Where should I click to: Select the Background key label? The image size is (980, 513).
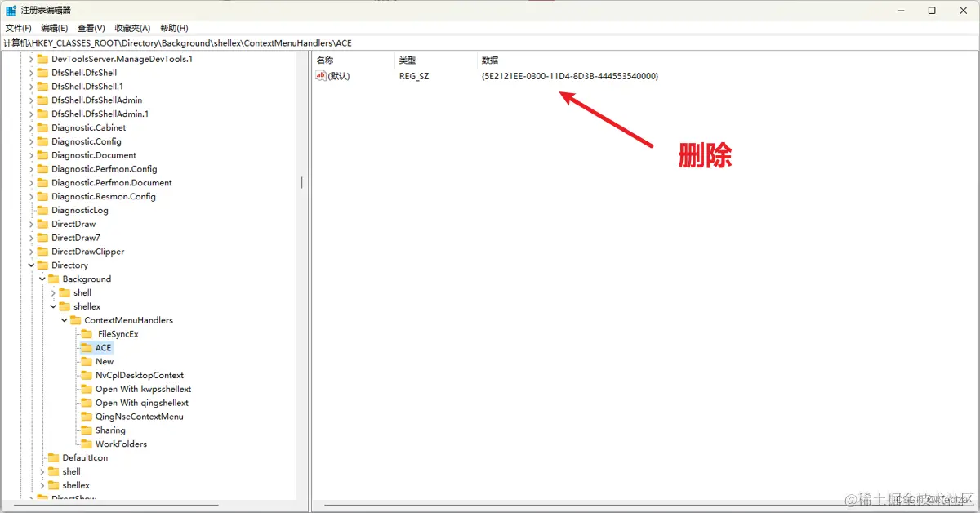pyautogui.click(x=87, y=279)
